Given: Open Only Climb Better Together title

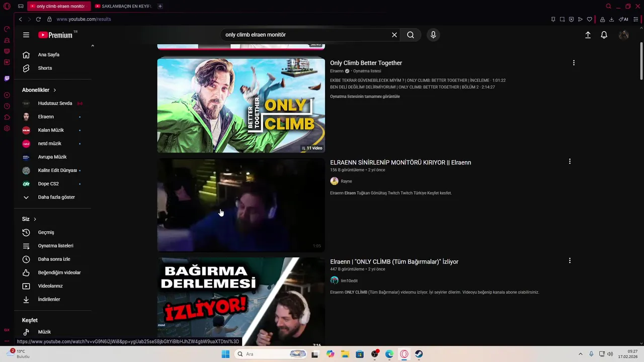Looking at the screenshot, I should point(366,63).
